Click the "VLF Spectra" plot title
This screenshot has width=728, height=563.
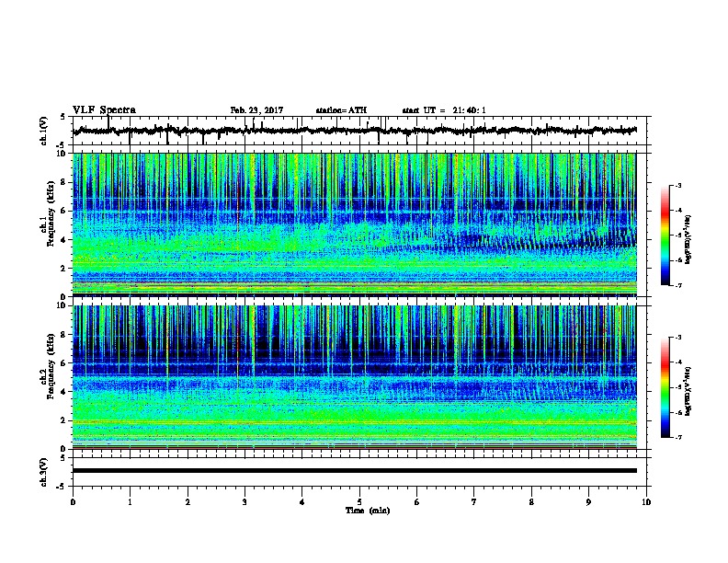click(x=104, y=110)
